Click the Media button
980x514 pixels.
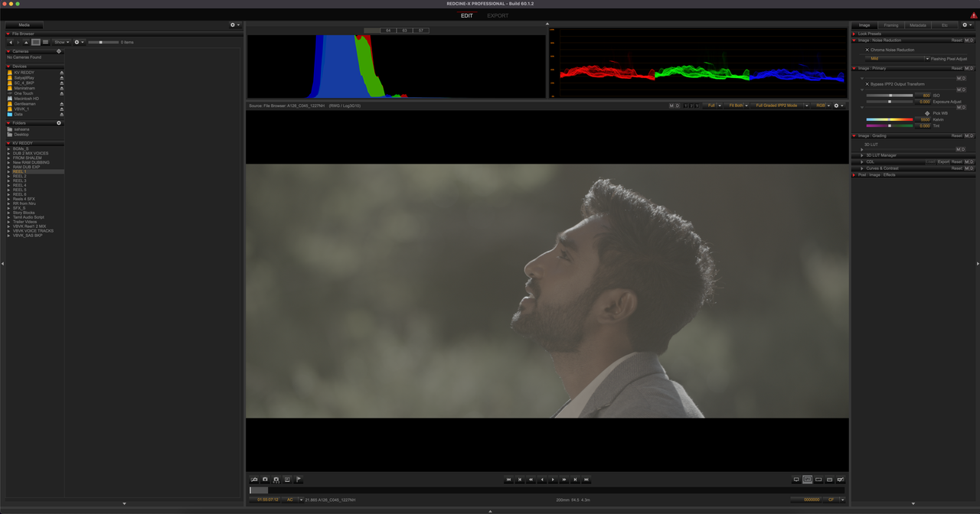click(24, 25)
